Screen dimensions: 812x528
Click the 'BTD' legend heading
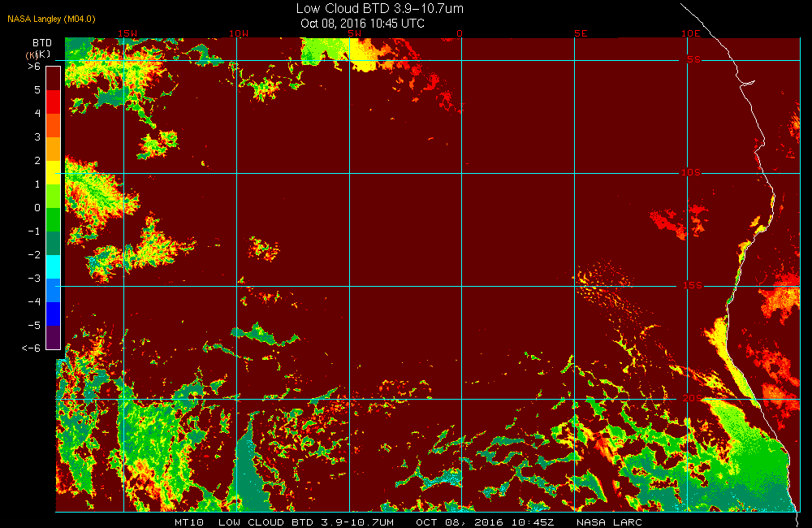click(42, 43)
